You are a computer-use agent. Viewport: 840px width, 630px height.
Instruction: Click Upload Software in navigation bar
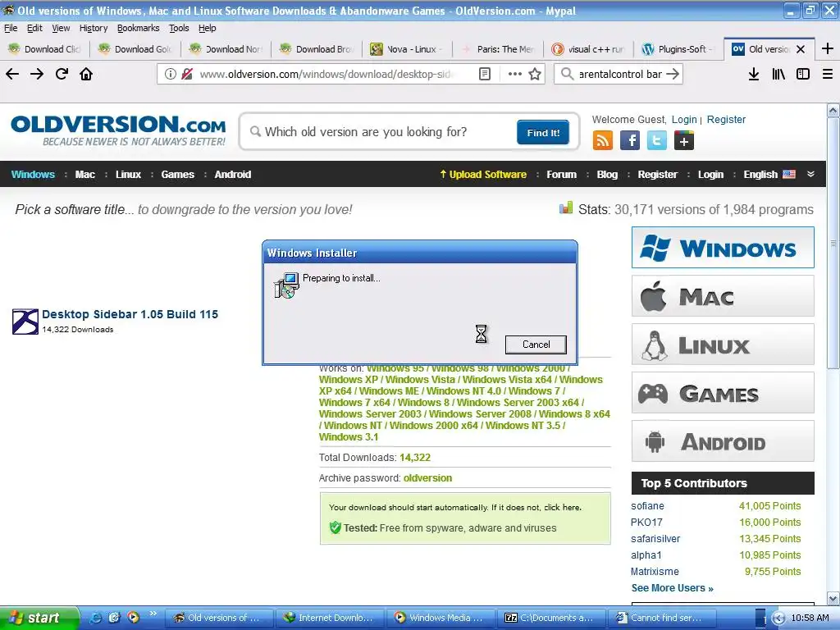pyautogui.click(x=483, y=174)
